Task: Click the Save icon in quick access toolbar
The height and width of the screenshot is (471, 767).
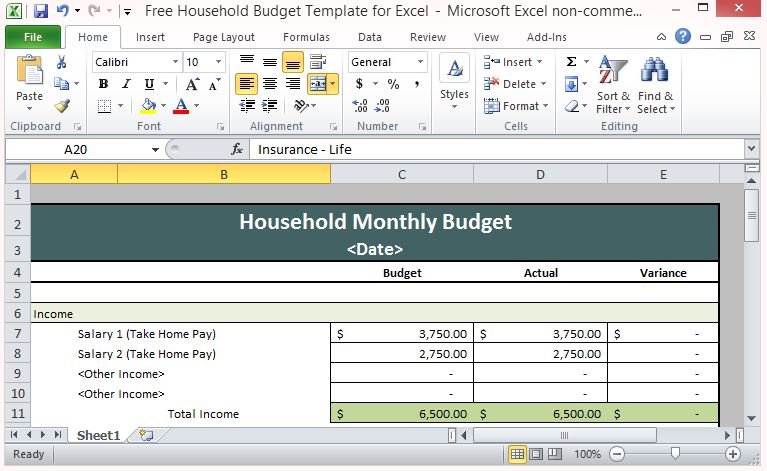Action: (x=41, y=11)
